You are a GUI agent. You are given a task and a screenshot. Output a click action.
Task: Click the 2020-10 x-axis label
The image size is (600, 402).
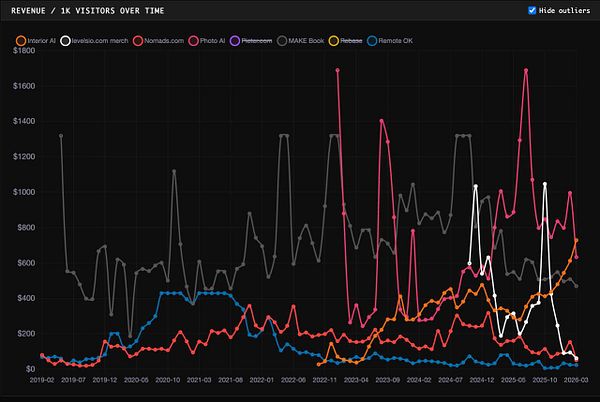[x=168, y=380]
